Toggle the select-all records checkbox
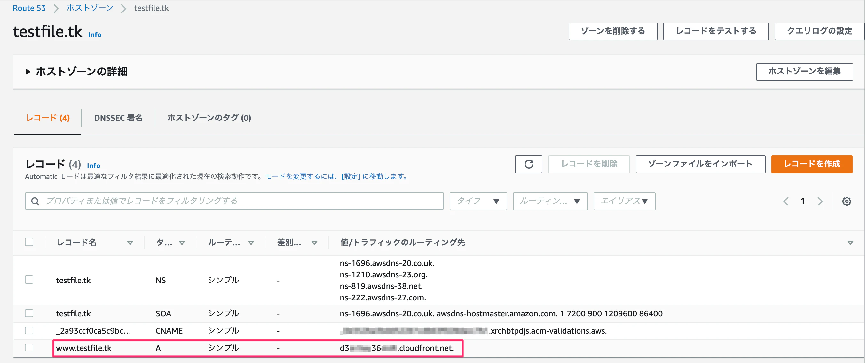 click(29, 242)
